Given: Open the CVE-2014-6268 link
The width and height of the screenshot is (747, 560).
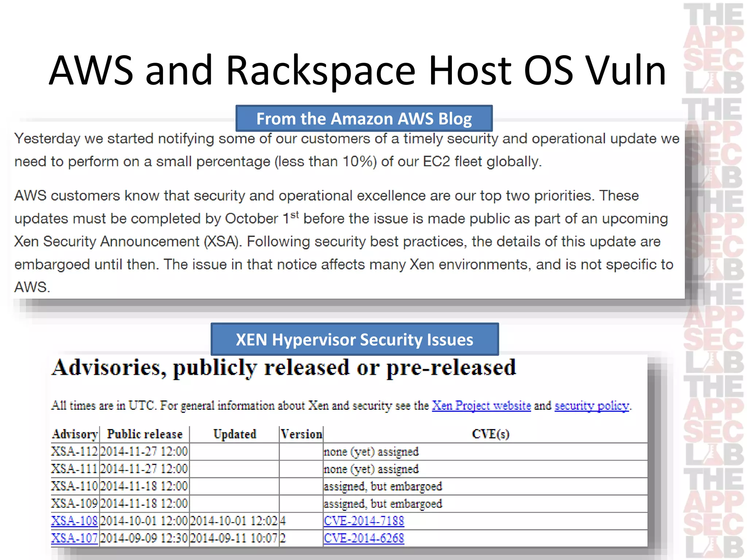Looking at the screenshot, I should tap(364, 538).
